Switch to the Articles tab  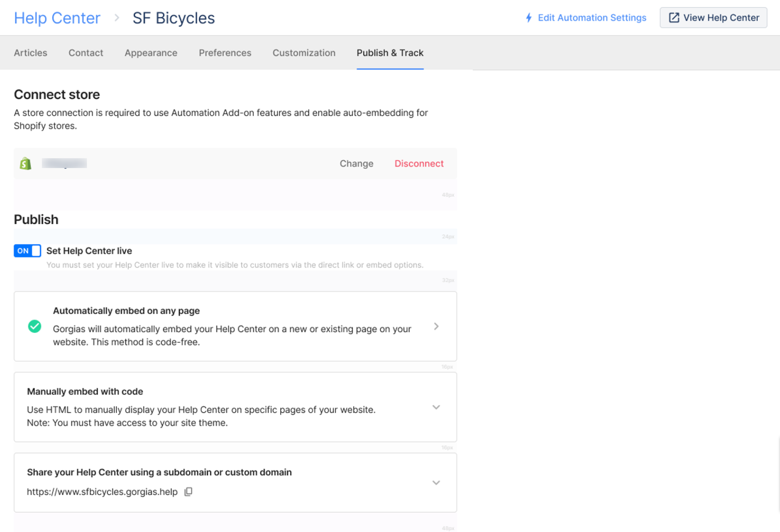(x=30, y=53)
